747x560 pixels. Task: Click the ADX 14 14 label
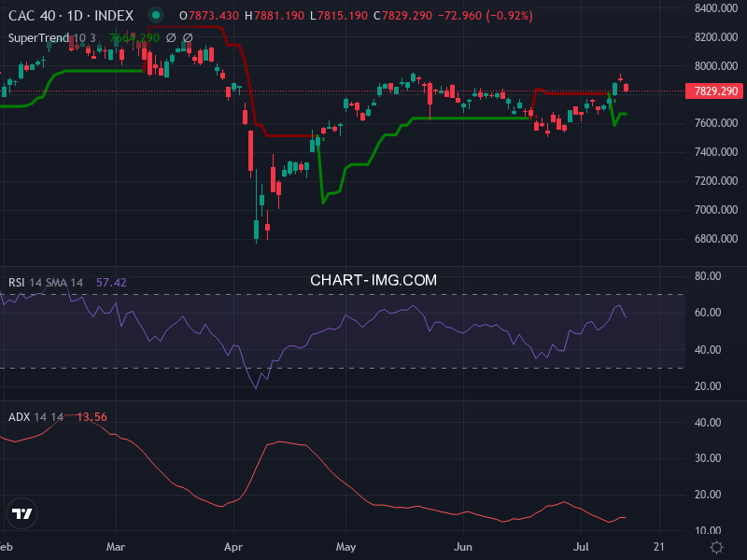35,416
